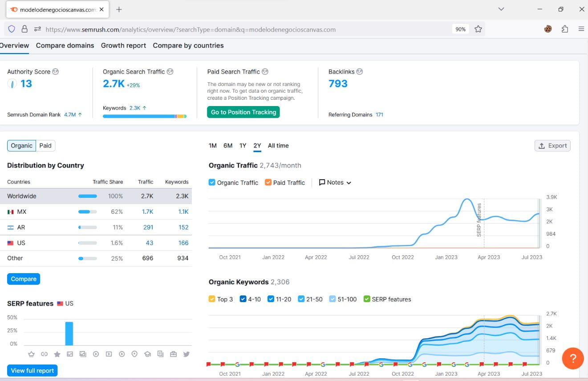Uncheck the Top 3 keywords checkbox
The width and height of the screenshot is (588, 381).
click(212, 299)
